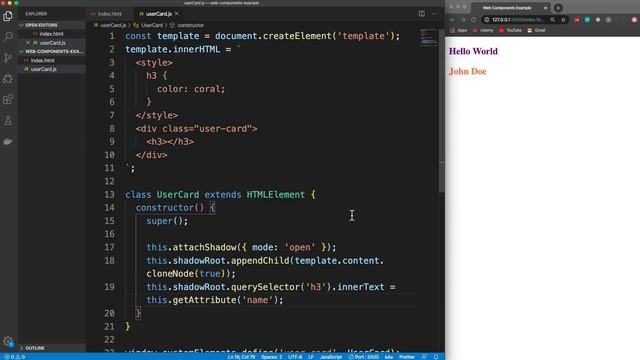Viewport: 640px width, 360px height.
Task: Click the Chrome address bar URL
Action: coord(518,20)
